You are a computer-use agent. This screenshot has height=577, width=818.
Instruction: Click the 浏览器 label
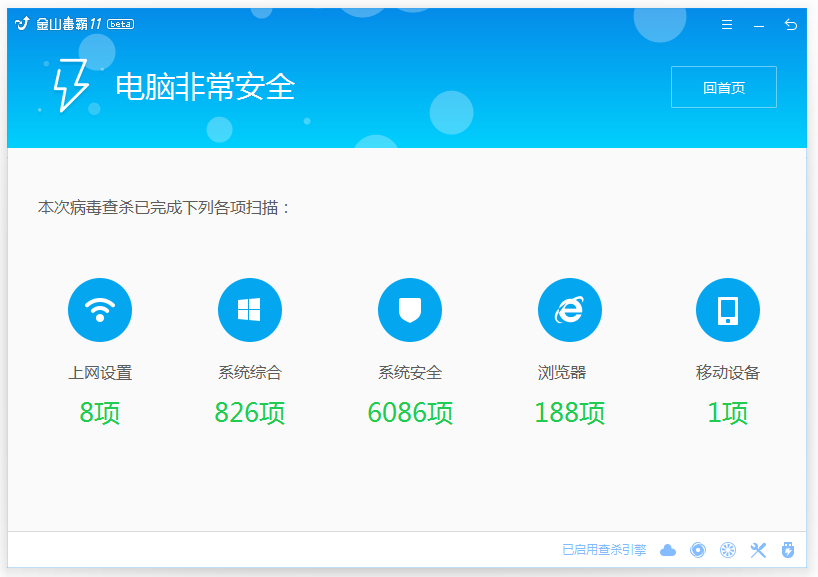[562, 372]
